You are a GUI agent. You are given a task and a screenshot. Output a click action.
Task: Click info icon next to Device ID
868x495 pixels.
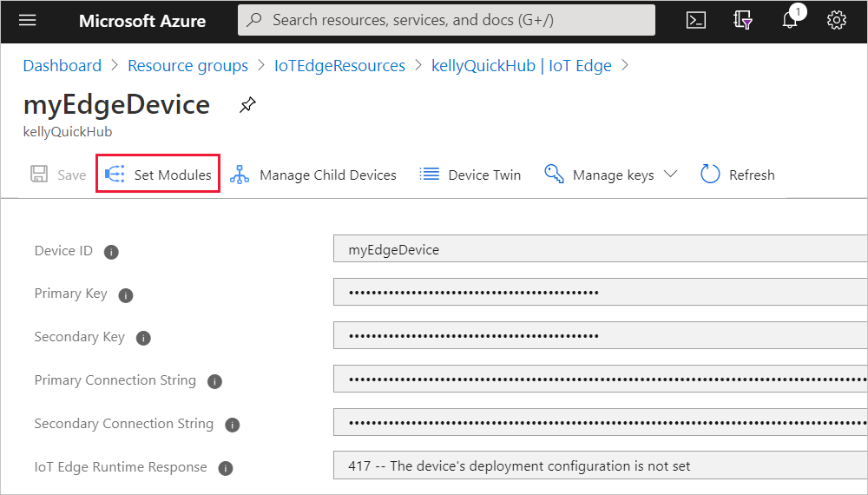111,252
